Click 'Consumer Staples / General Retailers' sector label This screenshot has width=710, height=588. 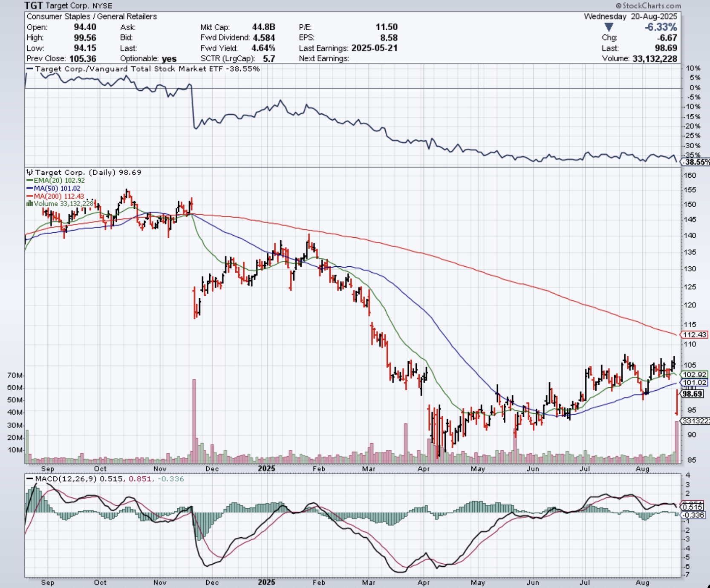[92, 17]
